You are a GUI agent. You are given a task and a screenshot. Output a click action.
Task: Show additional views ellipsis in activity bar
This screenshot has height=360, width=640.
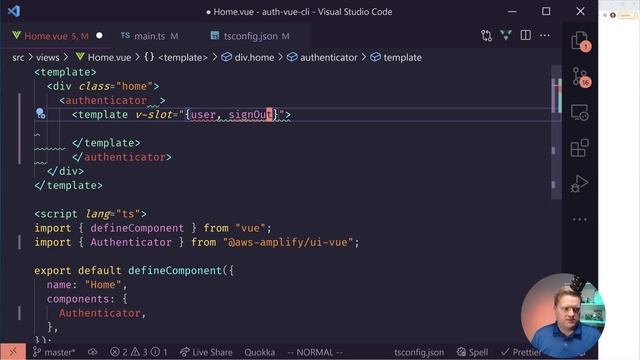580,220
